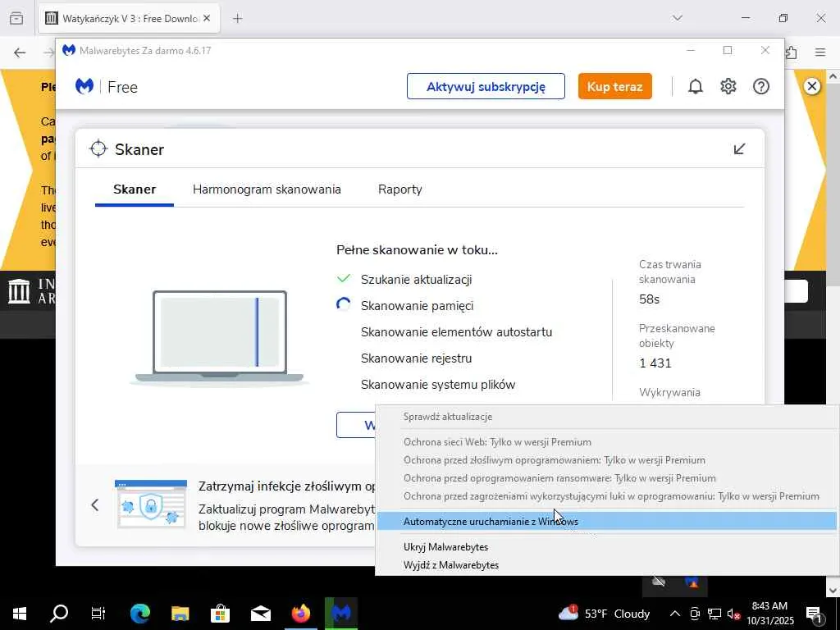The image size is (840, 630).
Task: Open Malwarebytes notifications bell
Action: [696, 86]
